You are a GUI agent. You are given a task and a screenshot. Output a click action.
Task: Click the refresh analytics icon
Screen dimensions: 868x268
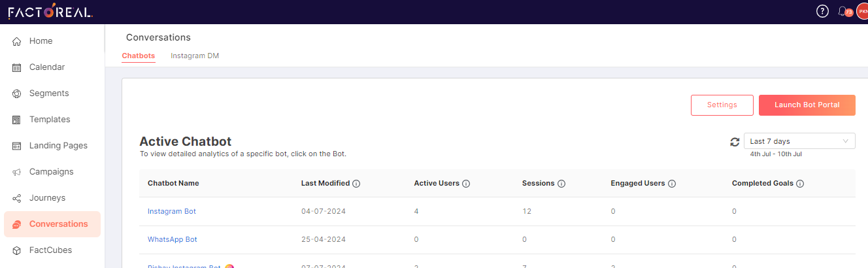point(735,142)
